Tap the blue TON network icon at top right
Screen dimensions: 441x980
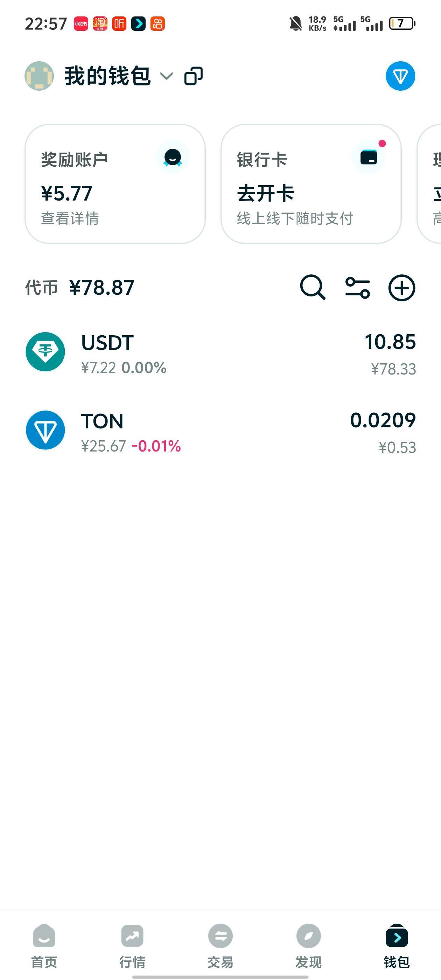tap(400, 76)
